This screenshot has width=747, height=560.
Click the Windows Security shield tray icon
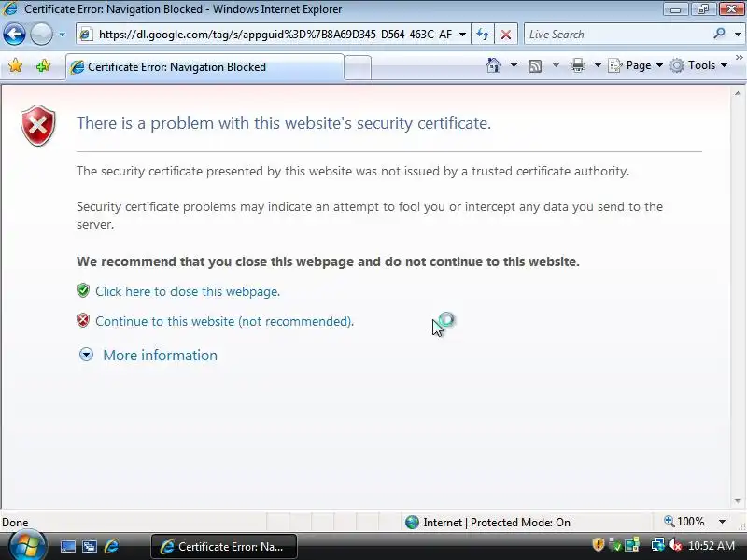[x=599, y=545]
